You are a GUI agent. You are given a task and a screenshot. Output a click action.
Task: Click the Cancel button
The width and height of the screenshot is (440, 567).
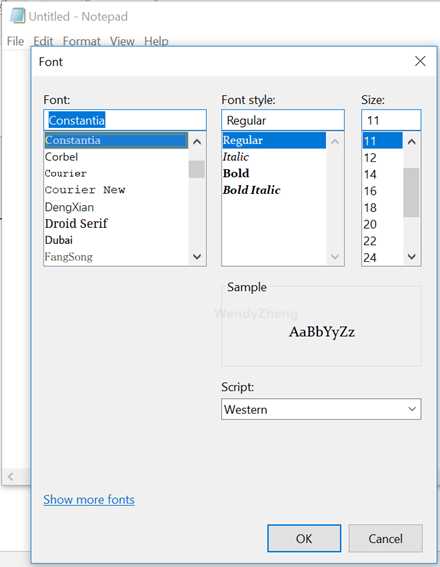(x=385, y=538)
